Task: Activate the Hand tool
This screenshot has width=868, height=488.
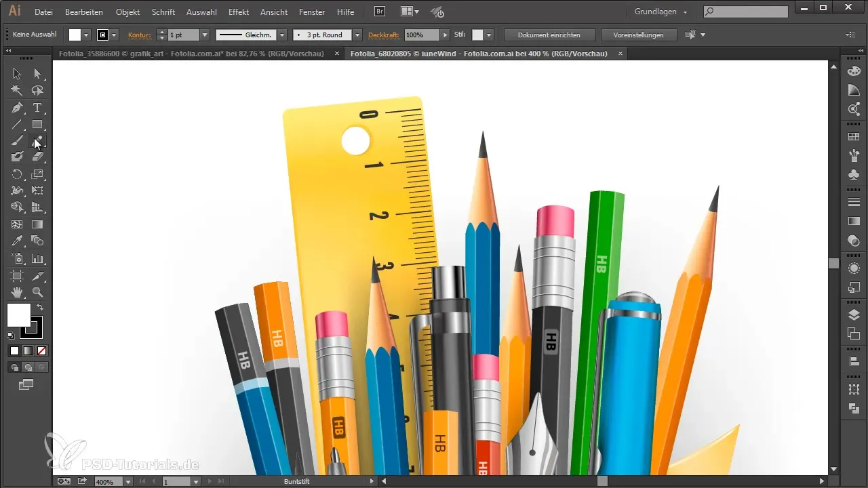Action: (x=17, y=292)
